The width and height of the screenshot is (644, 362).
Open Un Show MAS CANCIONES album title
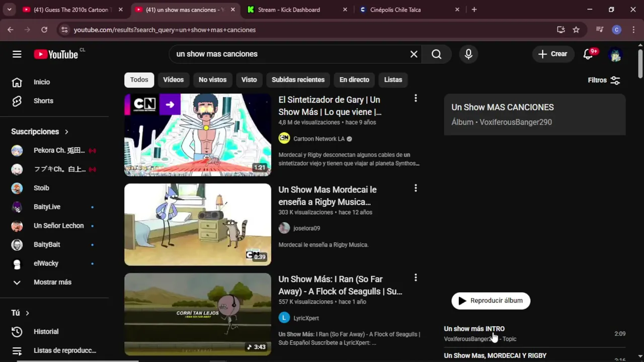[x=503, y=107]
